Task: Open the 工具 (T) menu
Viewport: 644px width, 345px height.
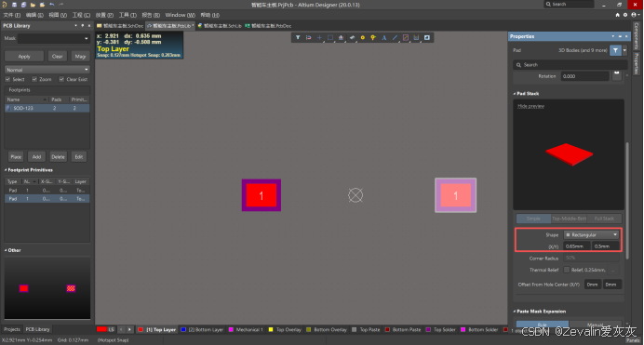Action: click(x=127, y=15)
